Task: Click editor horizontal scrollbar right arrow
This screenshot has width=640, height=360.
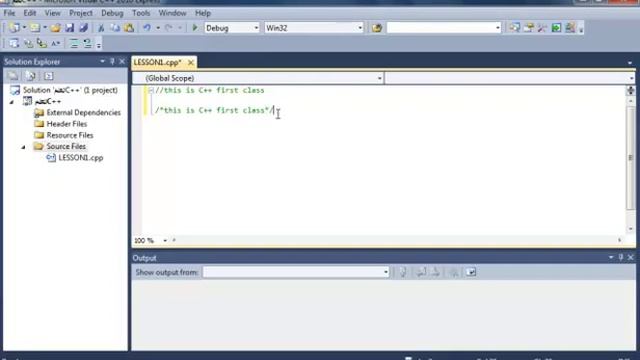Action: [620, 240]
